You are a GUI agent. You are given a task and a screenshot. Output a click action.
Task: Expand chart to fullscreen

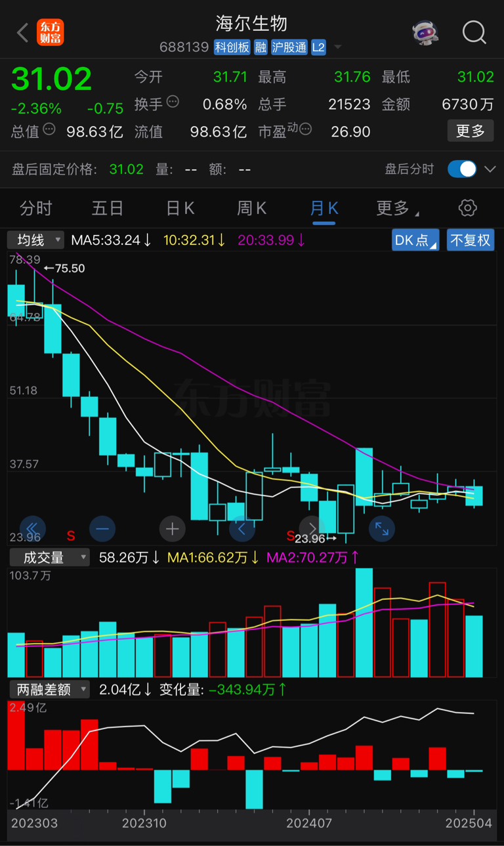[x=381, y=528]
